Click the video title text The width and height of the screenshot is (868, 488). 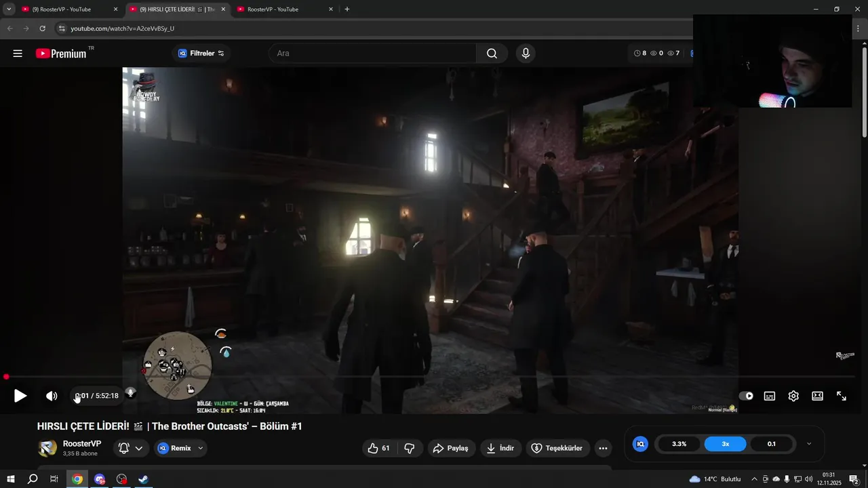(170, 426)
